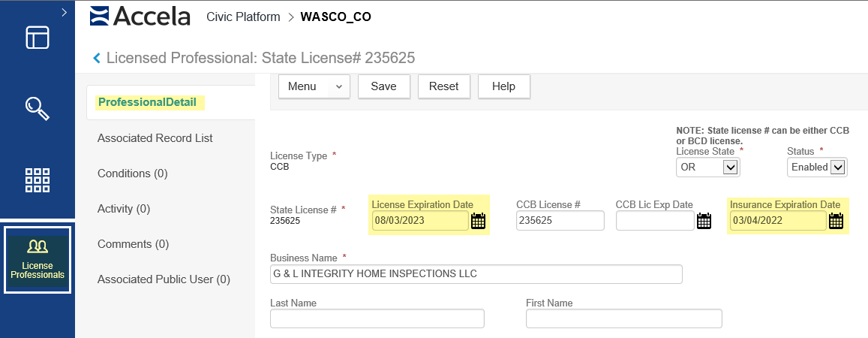The image size is (868, 338).
Task: Open License Expiration Date calendar picker
Action: (x=479, y=221)
